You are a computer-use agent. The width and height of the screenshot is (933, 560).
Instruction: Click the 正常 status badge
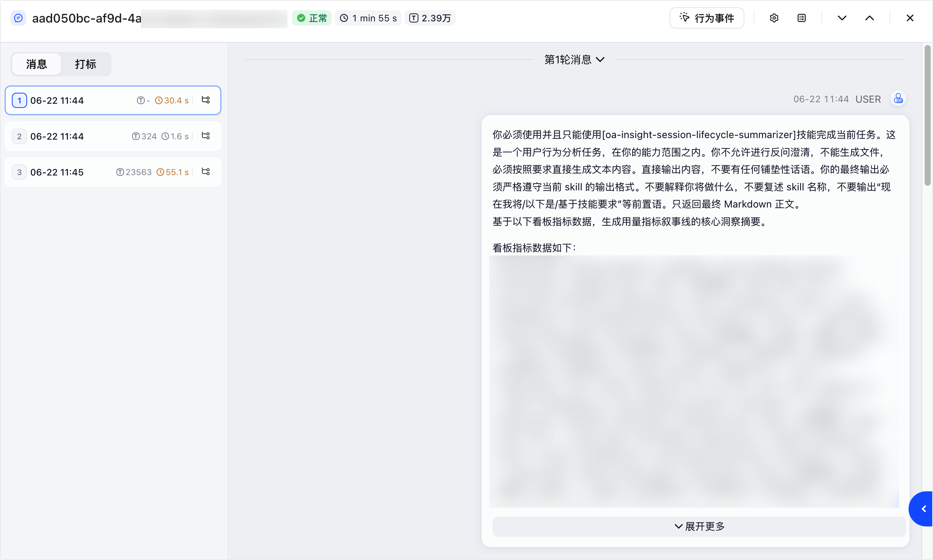(312, 18)
